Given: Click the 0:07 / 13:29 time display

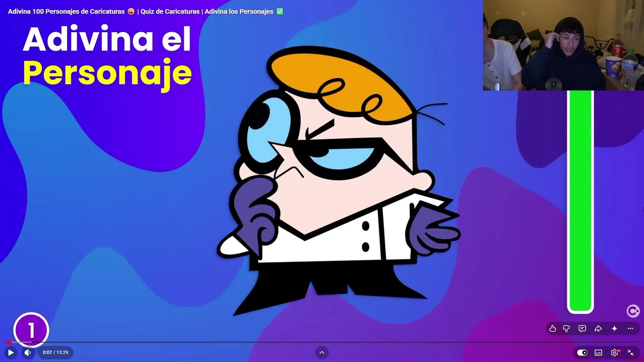Looking at the screenshot, I should (55, 352).
